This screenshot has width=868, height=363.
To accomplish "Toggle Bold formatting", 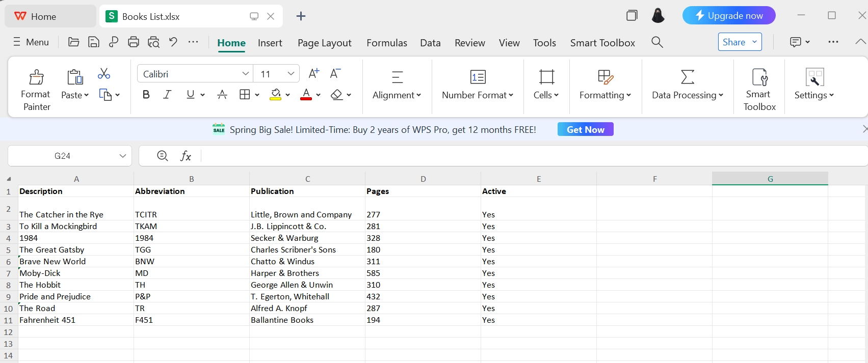I will pyautogui.click(x=146, y=95).
